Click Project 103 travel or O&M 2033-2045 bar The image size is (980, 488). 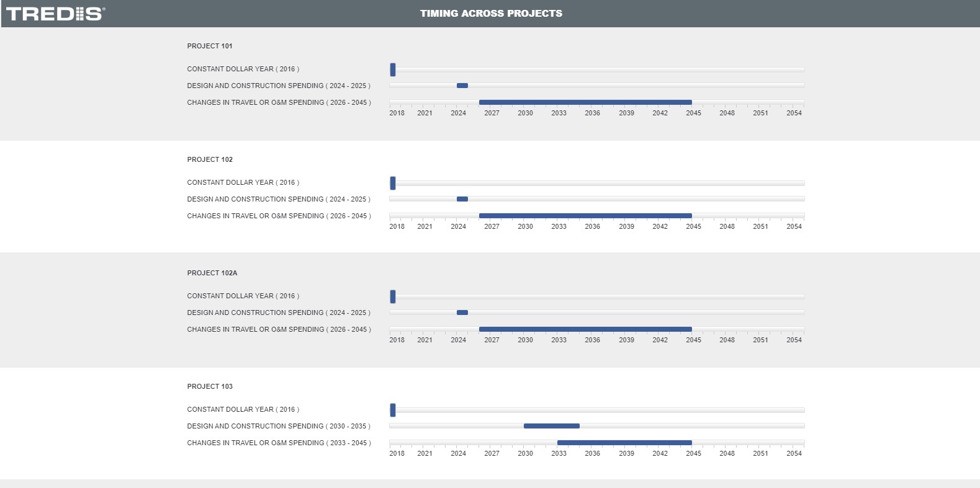[624, 443]
